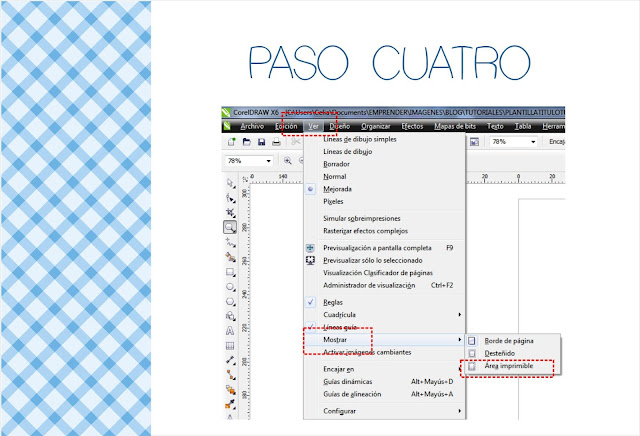Select the Crop tool

tap(230, 213)
